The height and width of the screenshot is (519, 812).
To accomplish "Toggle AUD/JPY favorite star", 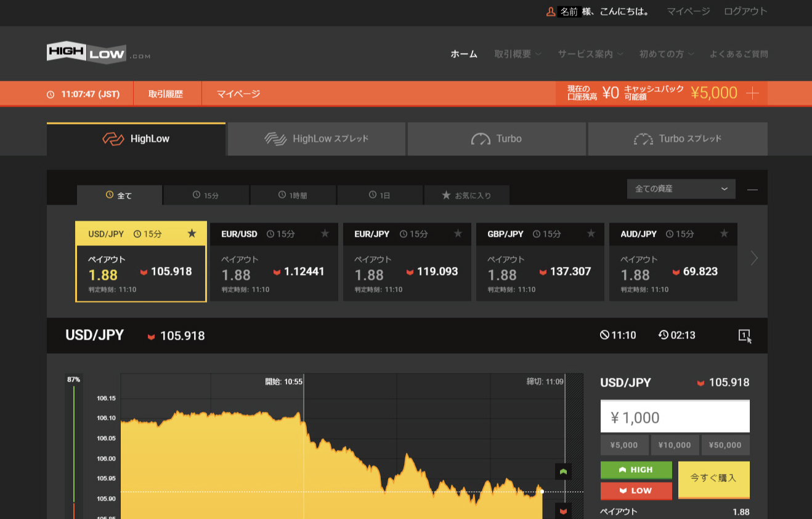I will pyautogui.click(x=724, y=234).
